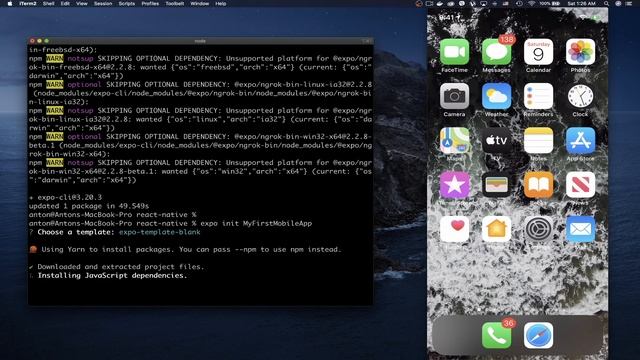Open the News app
The height and width of the screenshot is (360, 640).
tap(580, 185)
